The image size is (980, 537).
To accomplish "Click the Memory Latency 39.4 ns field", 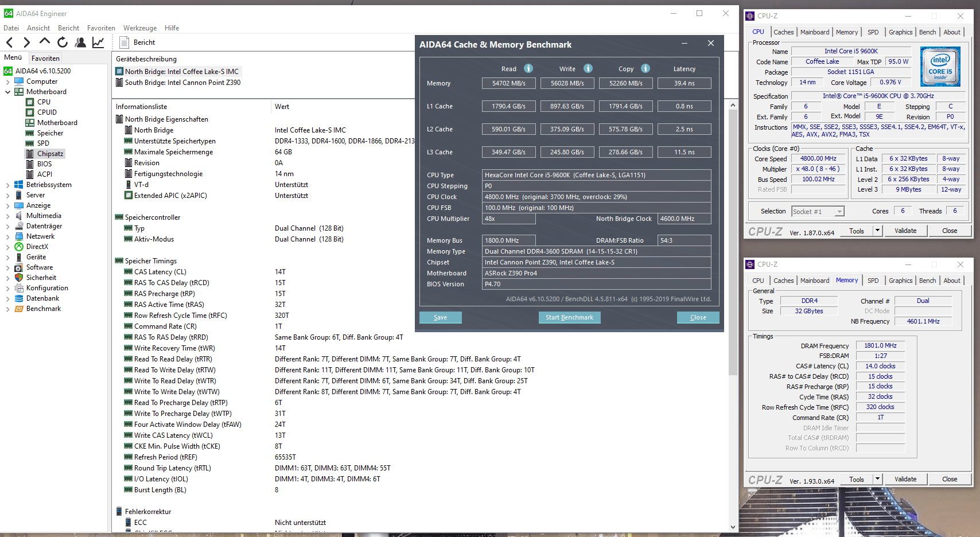I will coord(684,83).
